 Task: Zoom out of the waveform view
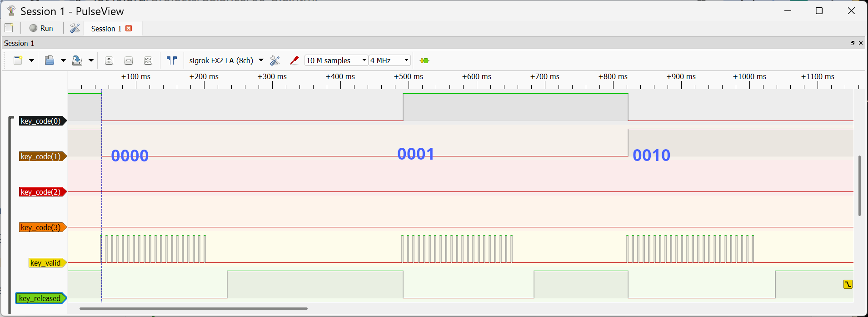[x=129, y=60]
